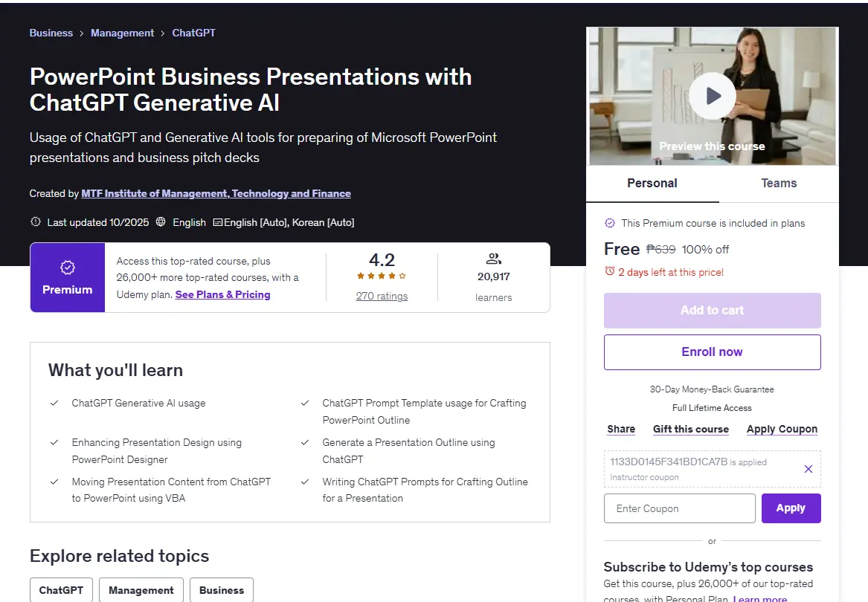
Task: Click 'Last updated 10/2025' text
Action: pyautogui.click(x=98, y=222)
